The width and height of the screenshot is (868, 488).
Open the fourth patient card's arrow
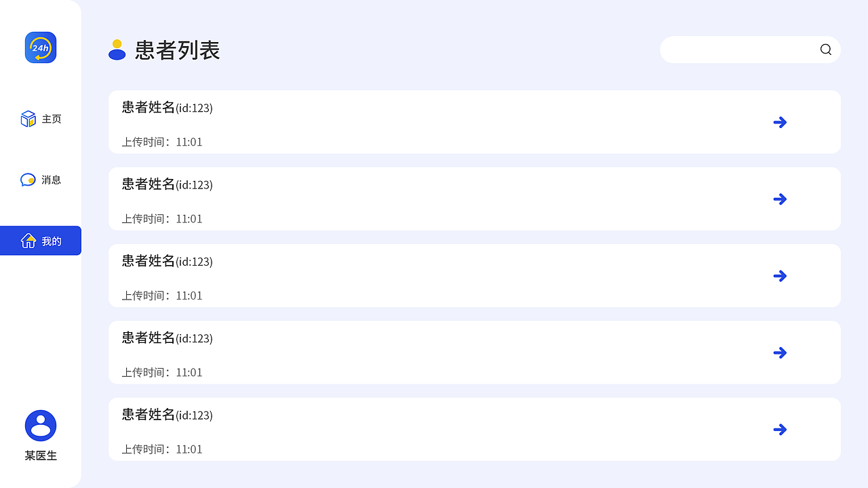pos(780,352)
